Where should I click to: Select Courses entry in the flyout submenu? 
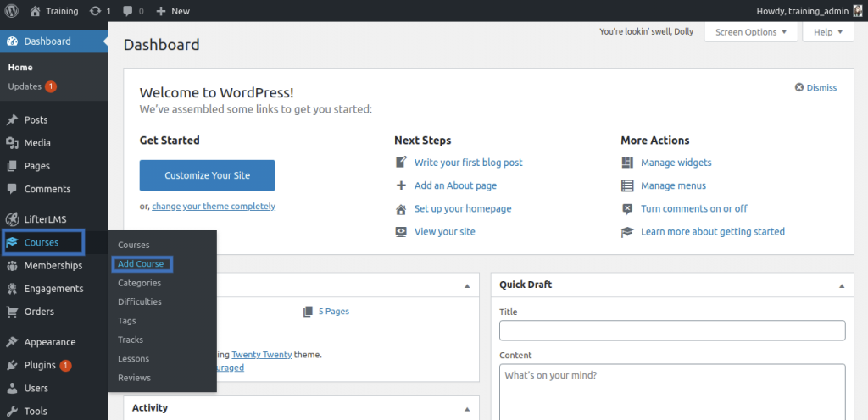pos(133,245)
